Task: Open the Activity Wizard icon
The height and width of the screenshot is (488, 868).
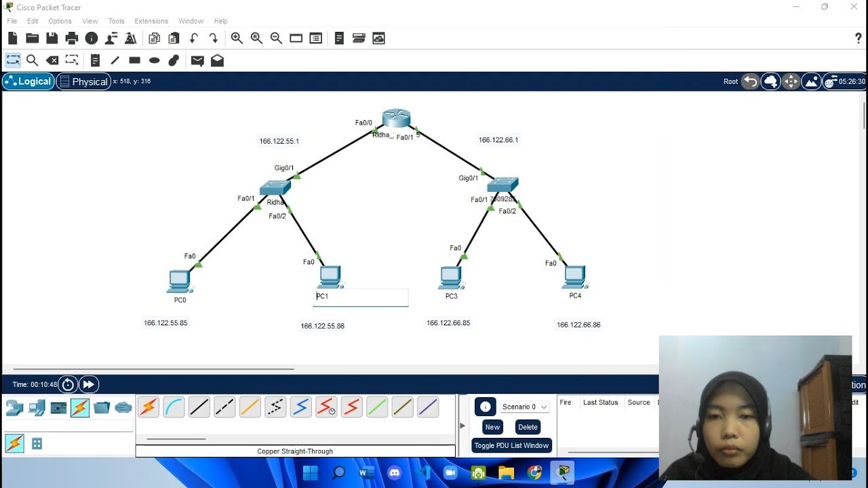Action: tap(131, 39)
